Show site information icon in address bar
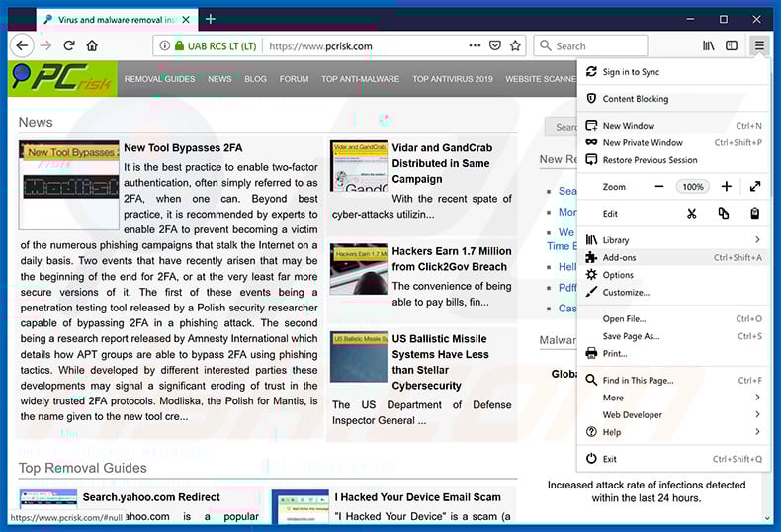The width and height of the screenshot is (781, 532). (x=164, y=45)
